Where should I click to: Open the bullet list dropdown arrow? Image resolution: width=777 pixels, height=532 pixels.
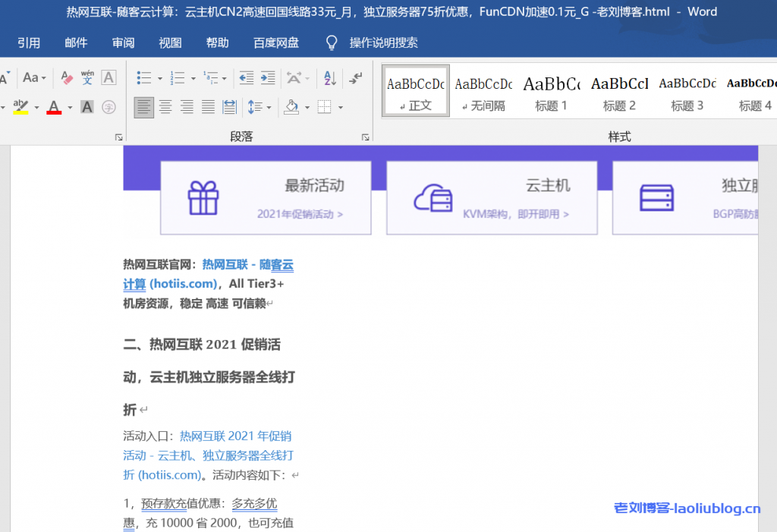[x=159, y=78]
